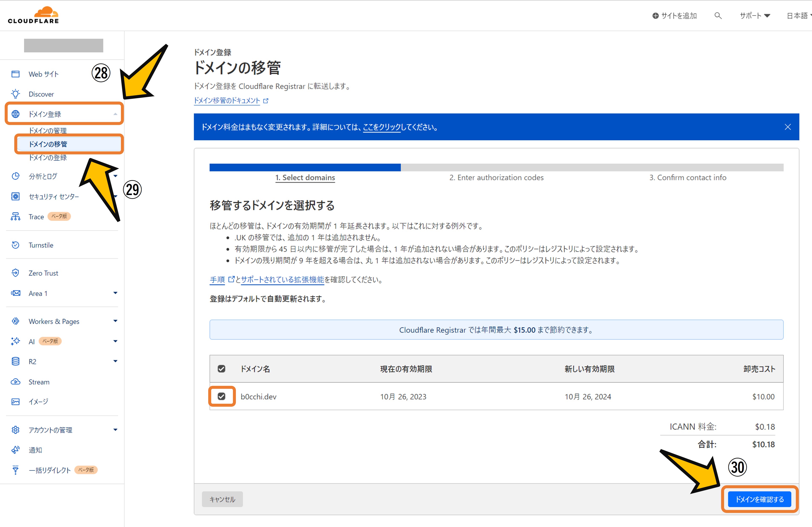Open the サポートされている拡張機能 link
812x527 pixels.
click(283, 280)
